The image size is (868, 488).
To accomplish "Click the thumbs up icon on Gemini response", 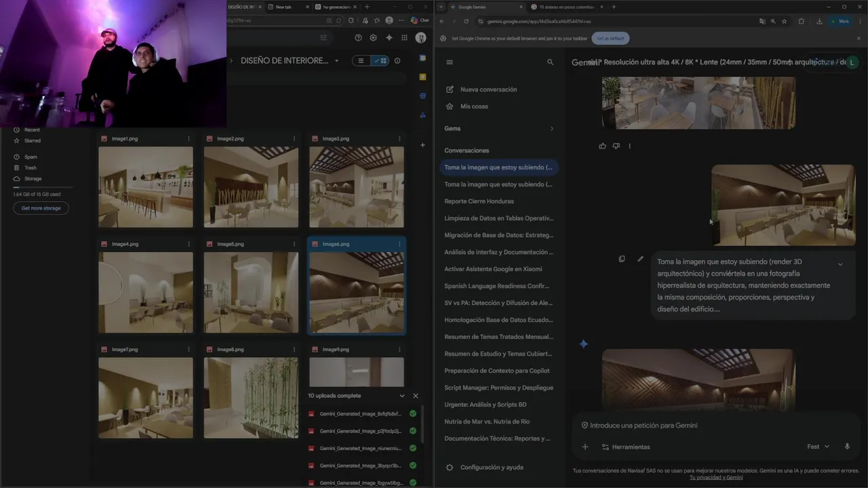I will coord(602,146).
